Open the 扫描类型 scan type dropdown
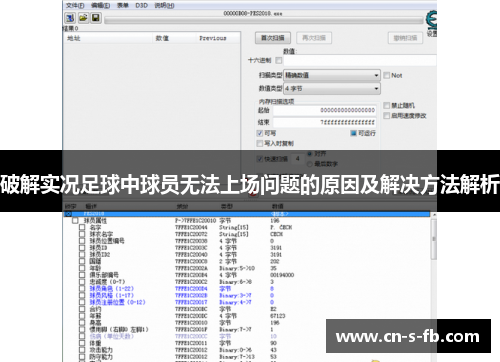The image size is (500, 362). [x=332, y=75]
